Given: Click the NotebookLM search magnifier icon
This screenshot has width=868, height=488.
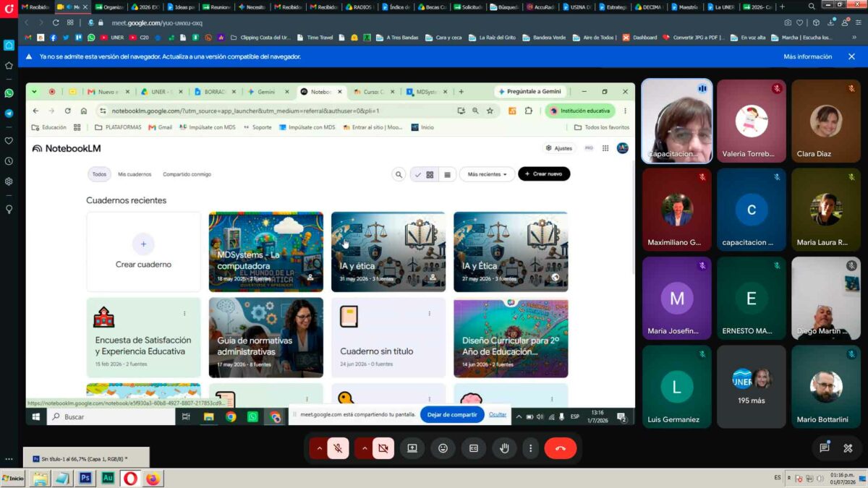Looking at the screenshot, I should [399, 174].
